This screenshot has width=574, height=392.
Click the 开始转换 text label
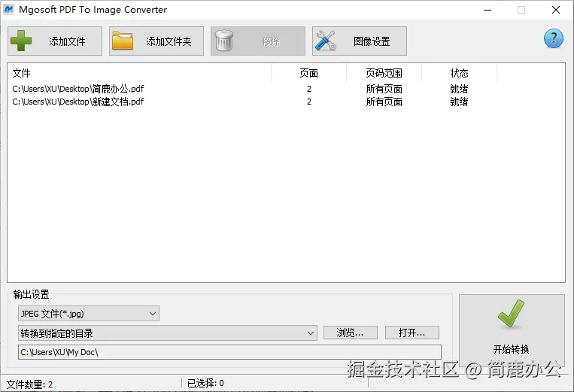[511, 349]
